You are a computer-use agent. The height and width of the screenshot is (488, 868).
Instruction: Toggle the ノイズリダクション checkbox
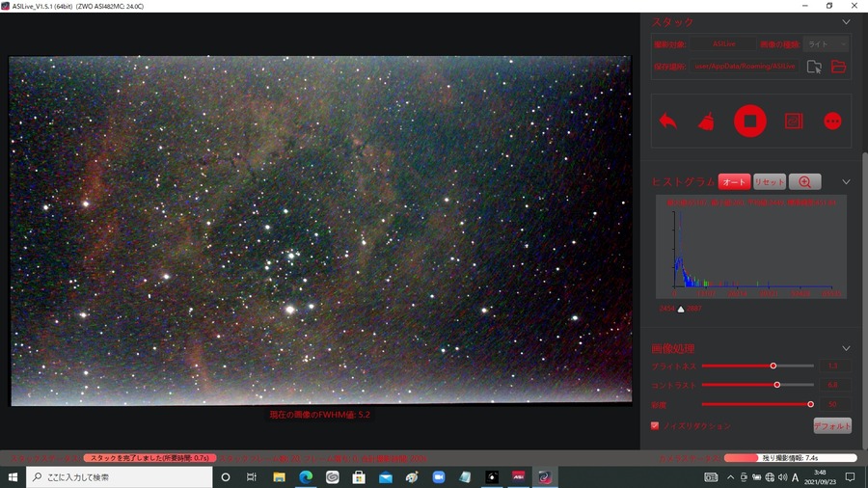click(655, 425)
